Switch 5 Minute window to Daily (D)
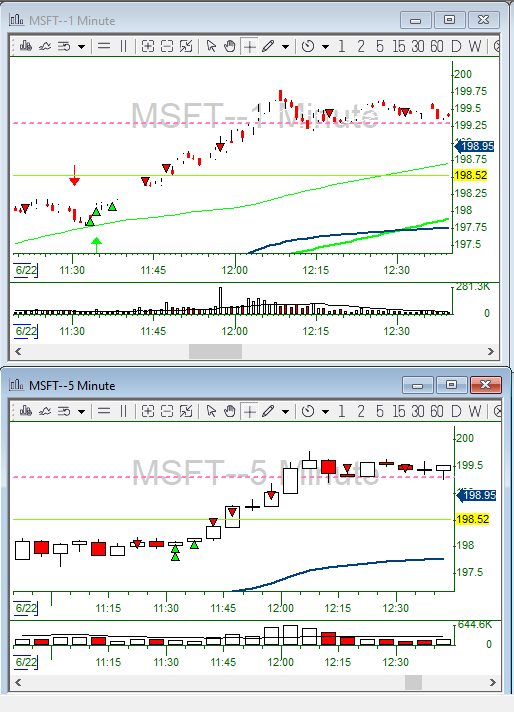Image resolution: width=514 pixels, height=712 pixels. pyautogui.click(x=456, y=411)
